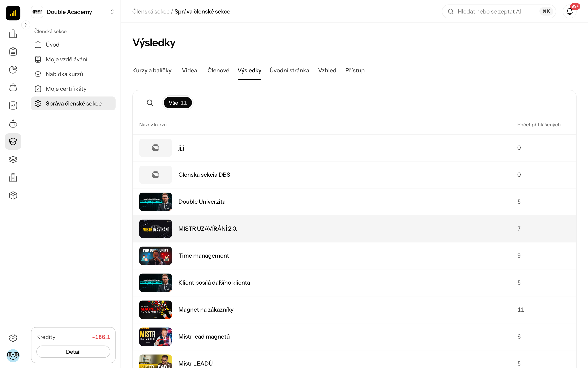Open Moje vzdělávání in sidebar

[x=73, y=59]
